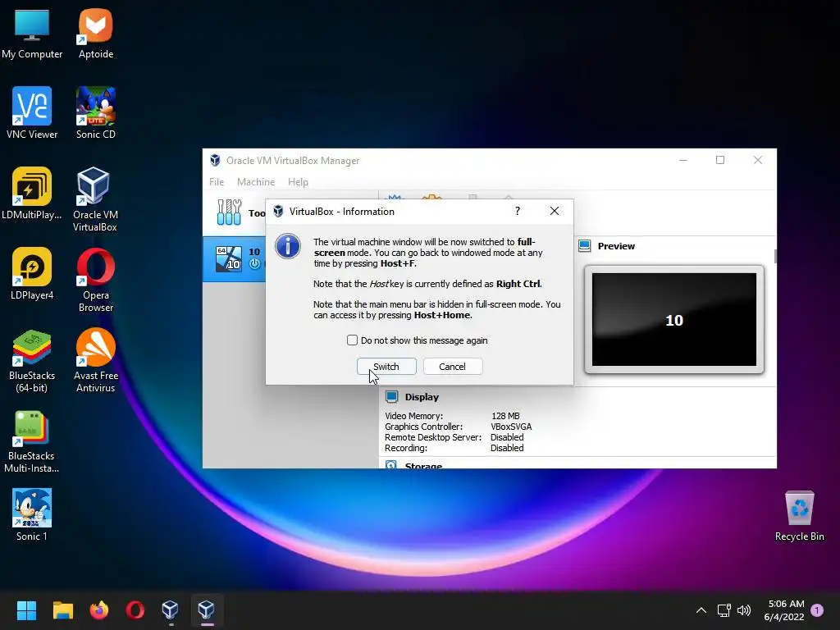Open Avast Free Antivirus desktop shortcut
The image size is (840, 630).
(x=95, y=361)
